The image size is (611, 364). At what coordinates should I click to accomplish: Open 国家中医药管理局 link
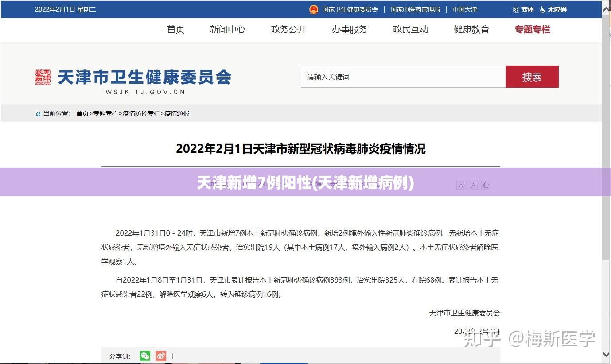(415, 9)
